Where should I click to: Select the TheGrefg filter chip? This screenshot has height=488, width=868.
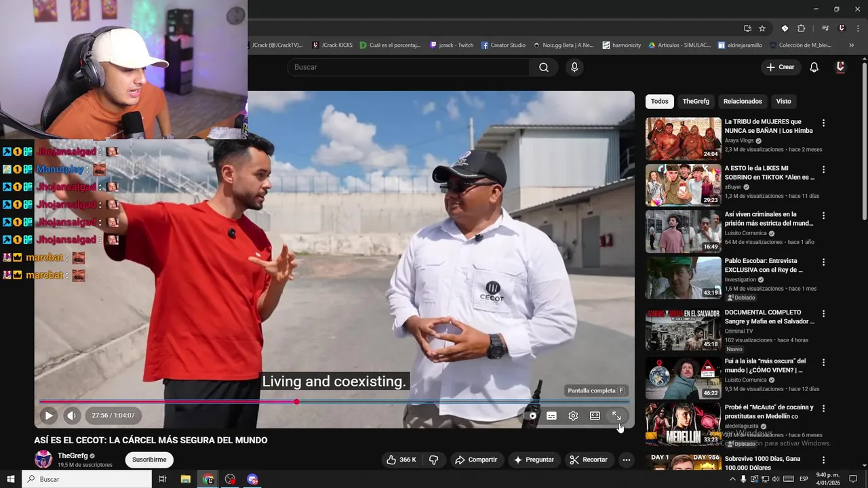[x=696, y=101]
